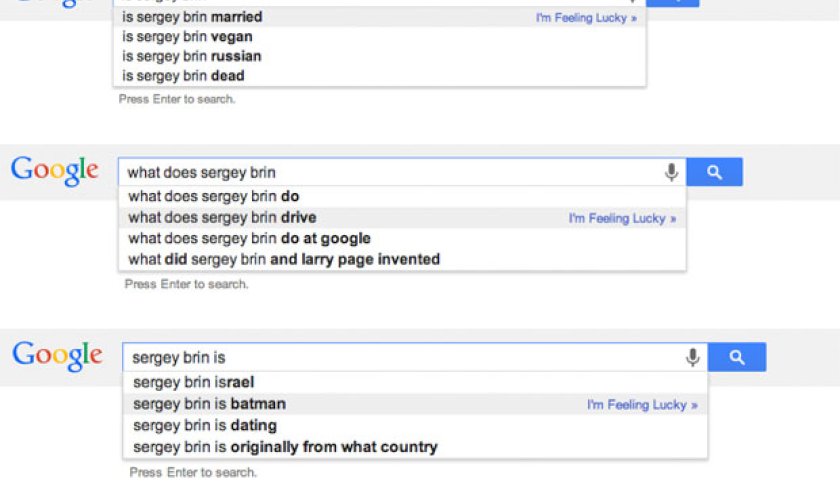Select 'sergey brin is batman' suggestion
Viewport: 840px width, 485px height.
(x=209, y=404)
